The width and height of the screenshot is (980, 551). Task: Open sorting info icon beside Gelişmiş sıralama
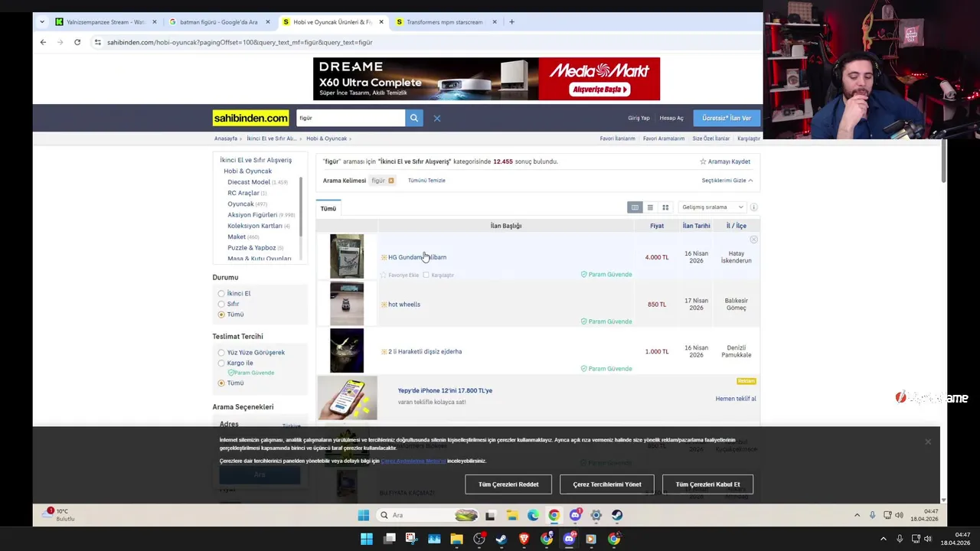pyautogui.click(x=753, y=207)
